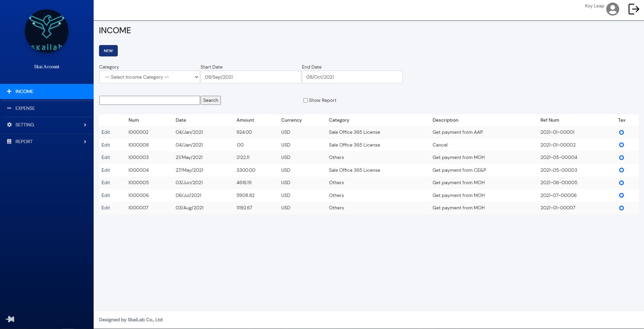Click date 21/May/2021
The height and width of the screenshot is (329, 644).
[x=189, y=157]
